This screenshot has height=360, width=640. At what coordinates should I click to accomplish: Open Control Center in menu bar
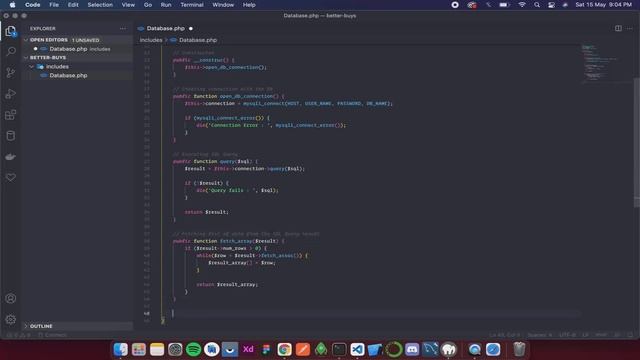pos(551,5)
